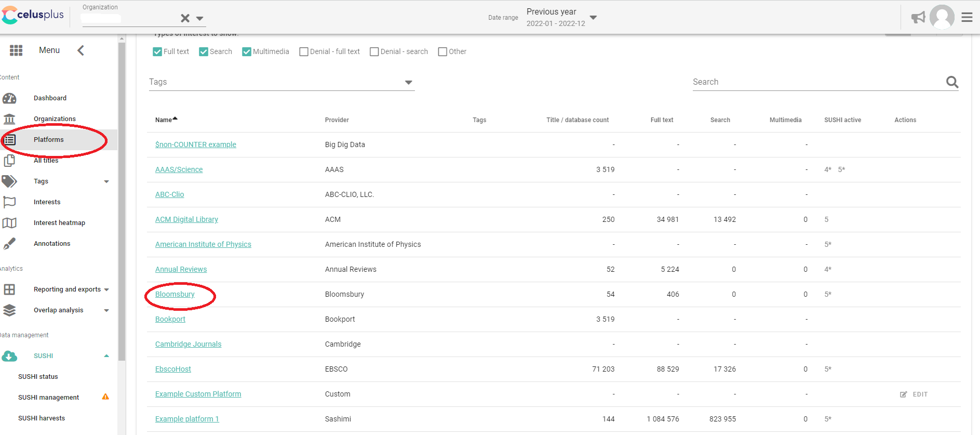Screen dimensions: 980x435
Task: Open the user avatar menu
Action: (x=942, y=17)
